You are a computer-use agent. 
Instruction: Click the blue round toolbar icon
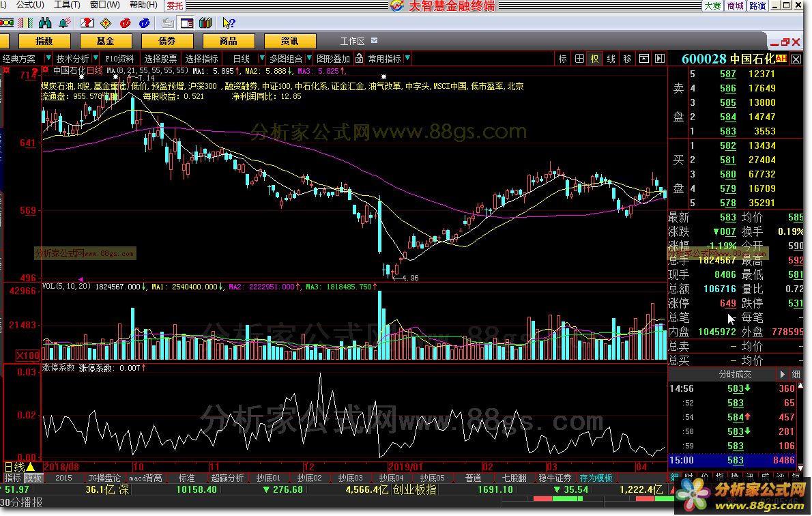point(145,23)
